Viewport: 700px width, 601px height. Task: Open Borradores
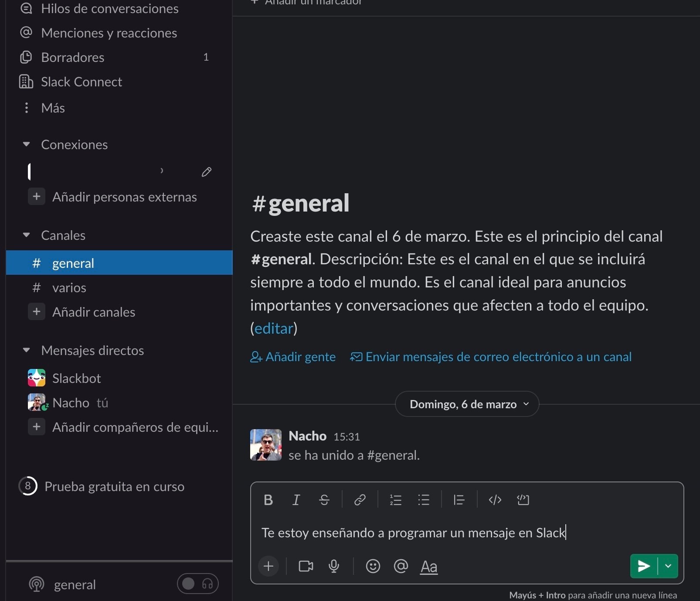click(x=119, y=57)
